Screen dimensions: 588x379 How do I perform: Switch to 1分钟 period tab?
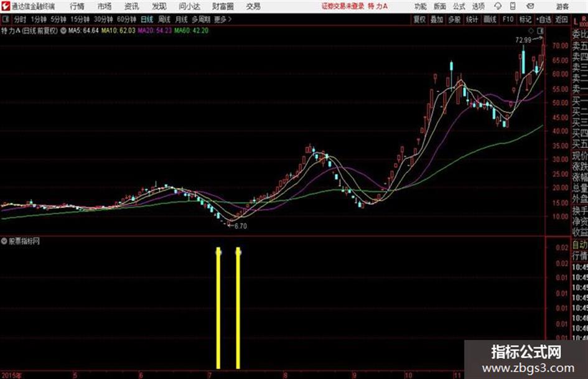[x=39, y=19]
